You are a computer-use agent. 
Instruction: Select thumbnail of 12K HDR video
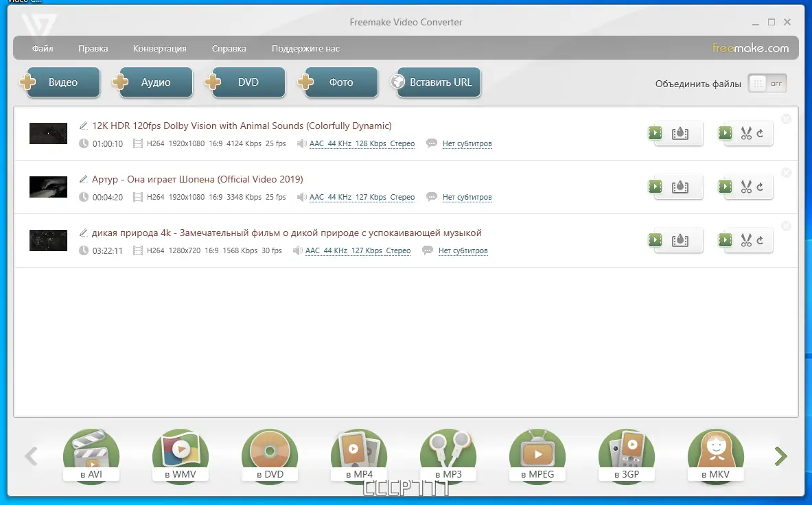click(x=48, y=134)
